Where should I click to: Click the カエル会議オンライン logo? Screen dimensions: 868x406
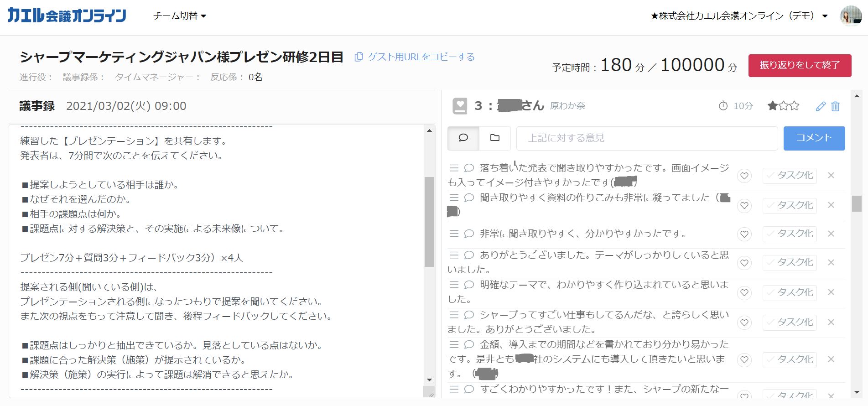(x=67, y=16)
